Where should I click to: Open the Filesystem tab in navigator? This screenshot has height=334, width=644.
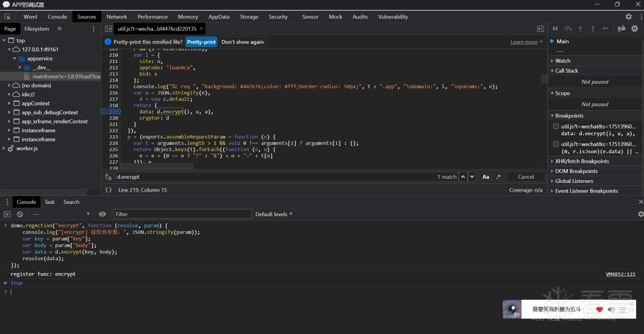37,29
